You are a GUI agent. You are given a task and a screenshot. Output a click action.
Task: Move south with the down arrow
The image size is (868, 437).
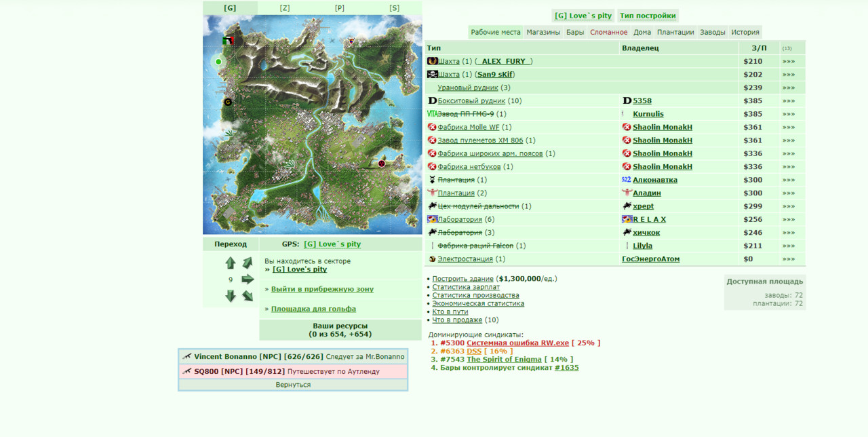(x=231, y=296)
